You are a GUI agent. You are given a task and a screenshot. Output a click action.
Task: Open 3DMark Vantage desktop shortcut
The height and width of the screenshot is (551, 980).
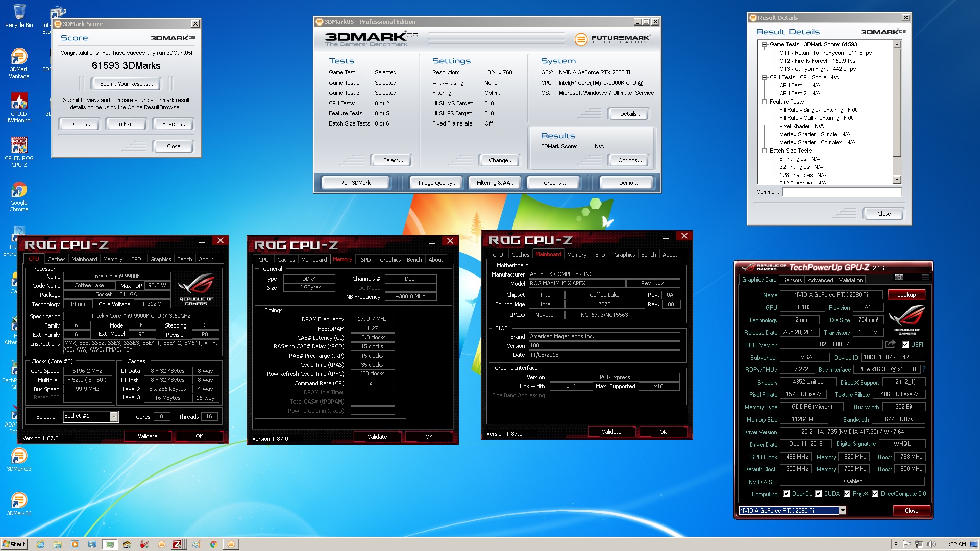point(19,63)
